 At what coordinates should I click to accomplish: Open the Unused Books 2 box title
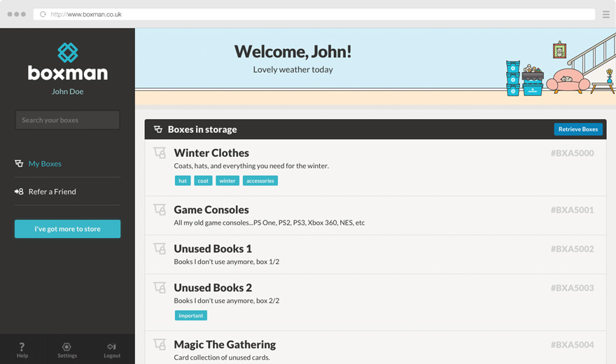coord(213,288)
